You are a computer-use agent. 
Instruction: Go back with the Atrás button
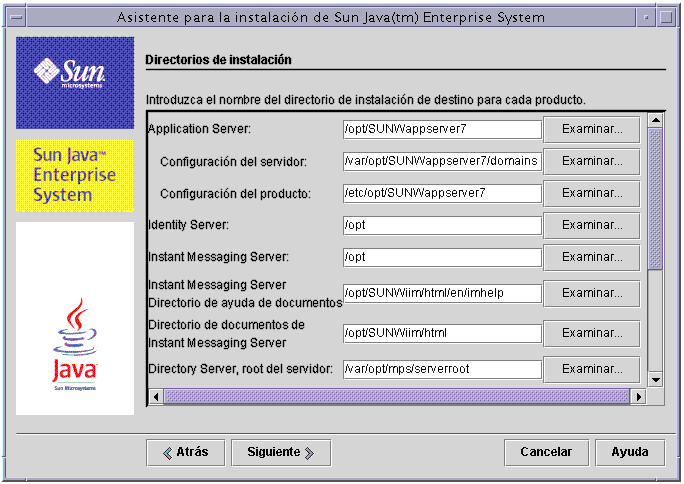tap(186, 453)
